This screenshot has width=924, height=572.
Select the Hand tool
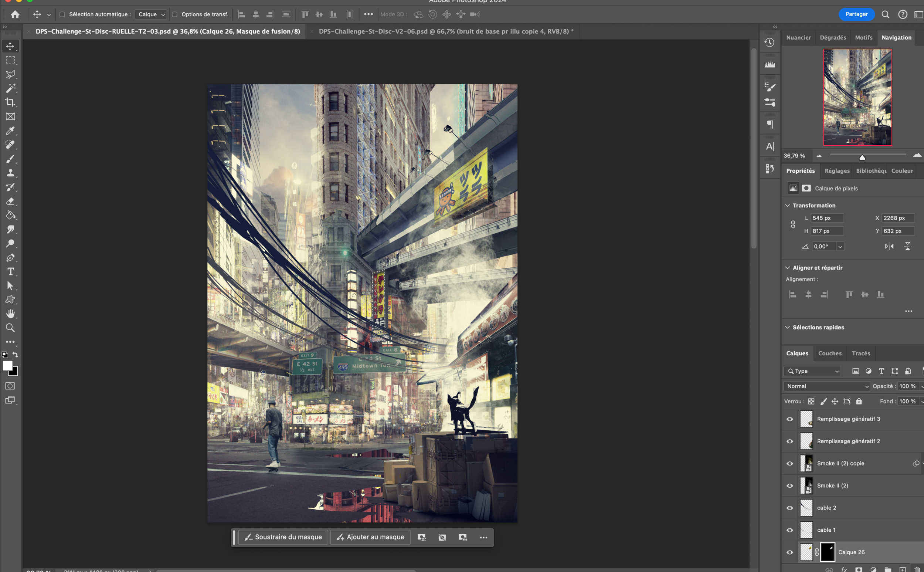coord(10,314)
